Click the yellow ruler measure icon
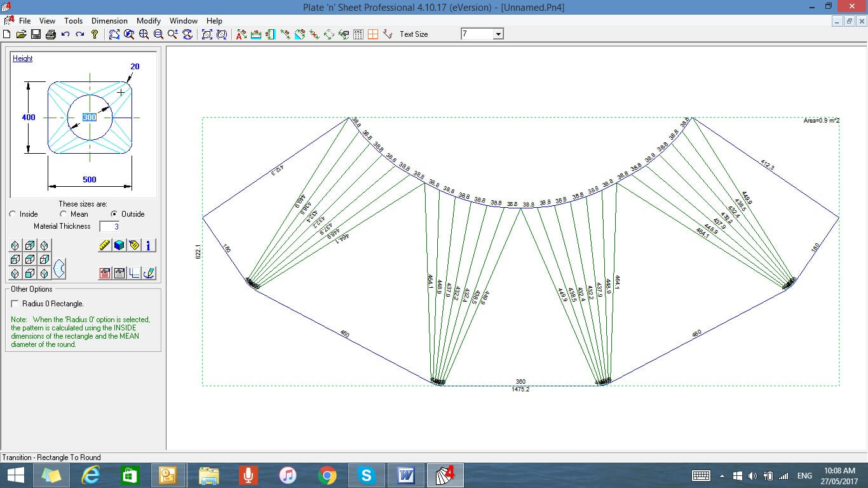Screen dimensions: 868x488 coord(105,245)
